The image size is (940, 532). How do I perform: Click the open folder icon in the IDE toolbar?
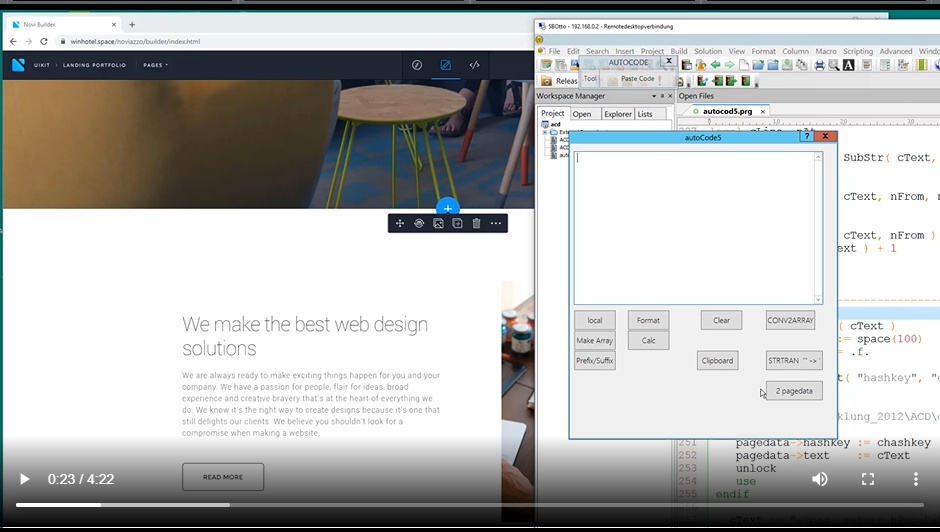[x=758, y=65]
